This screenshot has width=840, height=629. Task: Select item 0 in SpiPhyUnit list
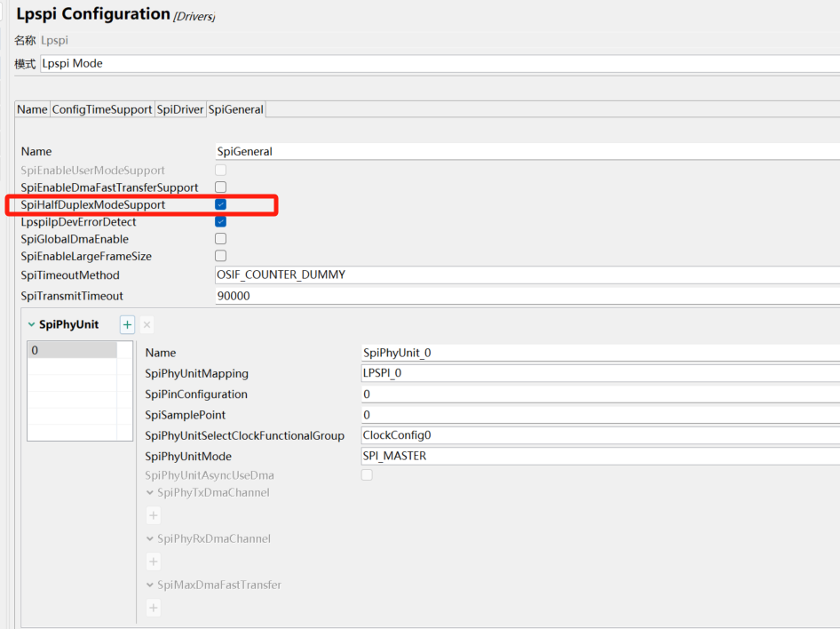coord(72,351)
